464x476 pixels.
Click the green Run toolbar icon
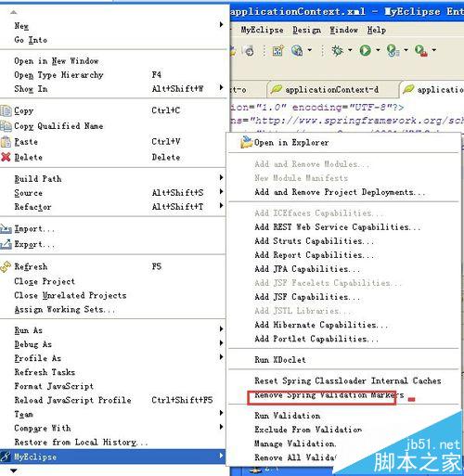coord(365,50)
